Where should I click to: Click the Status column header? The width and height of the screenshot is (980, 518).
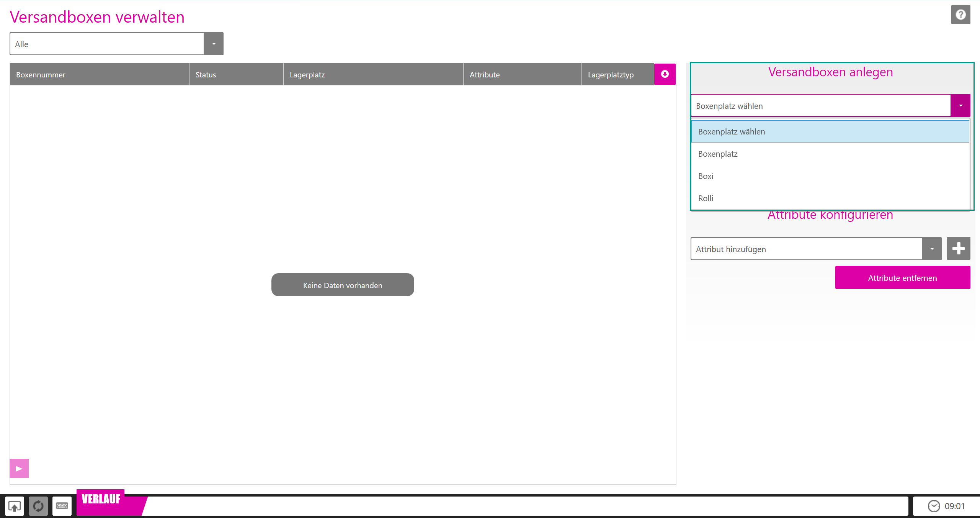(206, 75)
